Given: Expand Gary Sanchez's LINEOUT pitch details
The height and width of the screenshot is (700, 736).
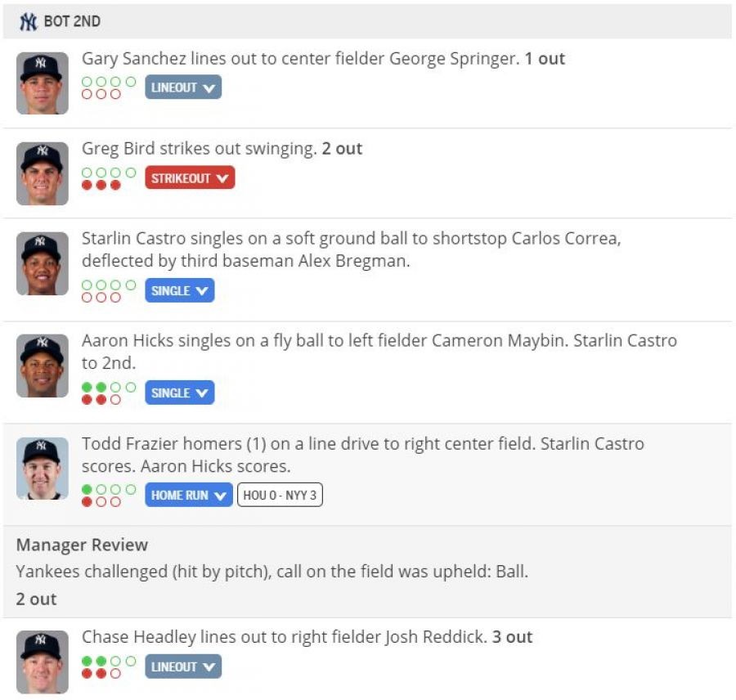Looking at the screenshot, I should pyautogui.click(x=183, y=87).
